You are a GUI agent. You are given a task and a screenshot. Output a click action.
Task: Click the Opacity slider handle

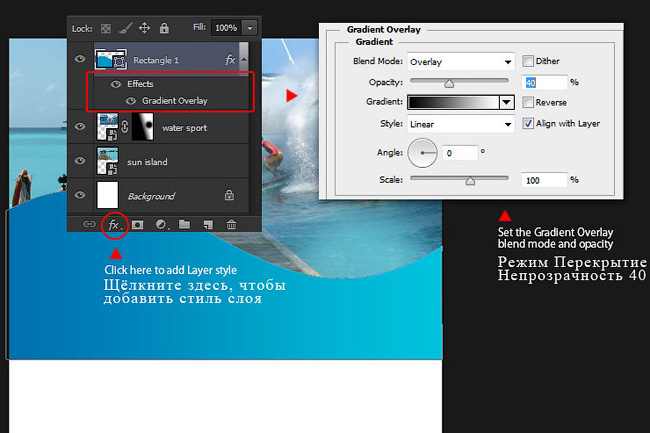449,84
